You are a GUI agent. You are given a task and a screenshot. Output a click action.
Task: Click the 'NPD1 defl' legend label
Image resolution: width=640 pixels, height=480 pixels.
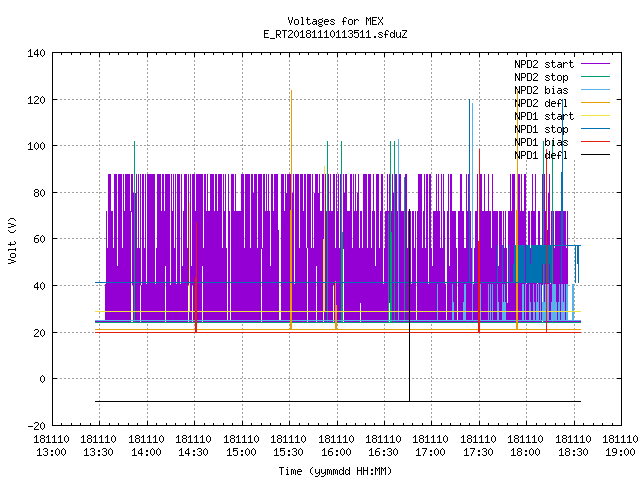click(541, 156)
